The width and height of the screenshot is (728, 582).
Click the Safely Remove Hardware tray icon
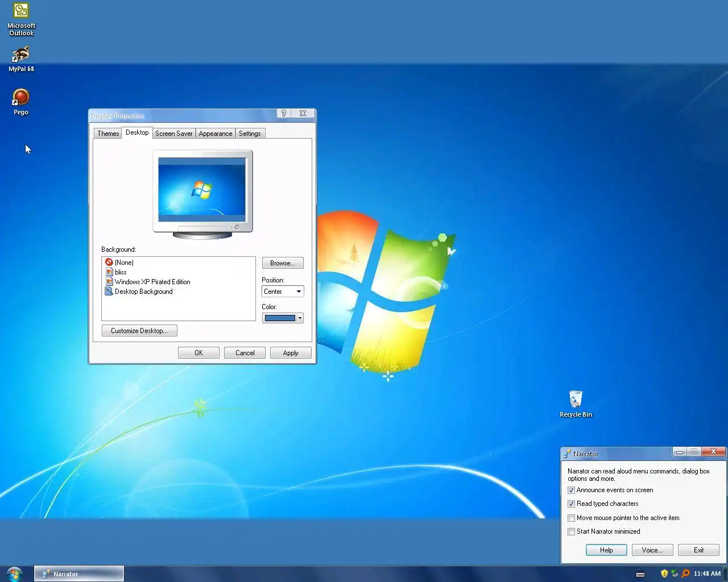click(675, 573)
